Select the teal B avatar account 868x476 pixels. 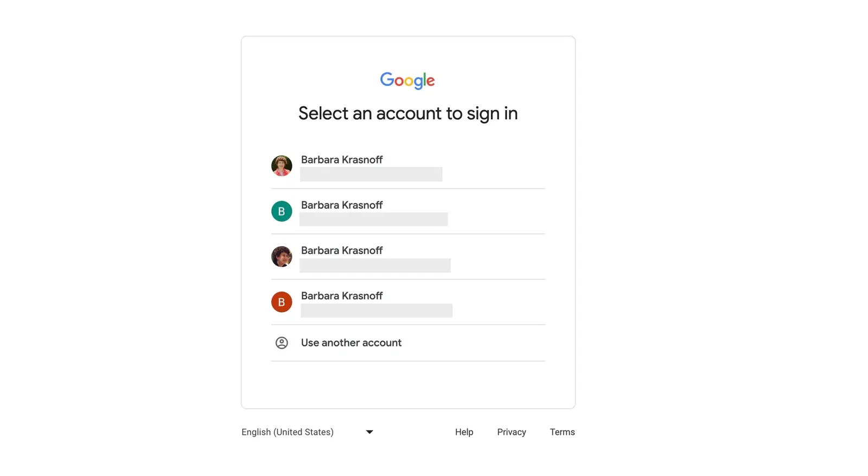tap(282, 211)
